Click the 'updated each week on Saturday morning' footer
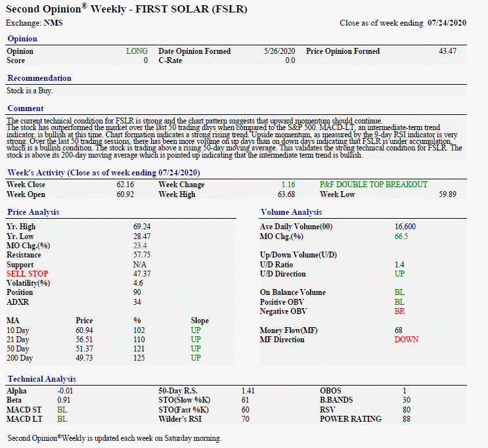 pyautogui.click(x=158, y=438)
